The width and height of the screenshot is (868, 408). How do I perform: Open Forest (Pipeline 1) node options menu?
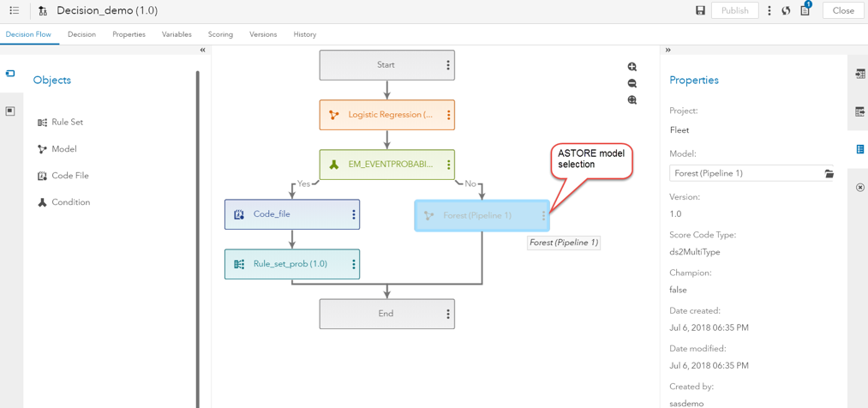pos(543,215)
